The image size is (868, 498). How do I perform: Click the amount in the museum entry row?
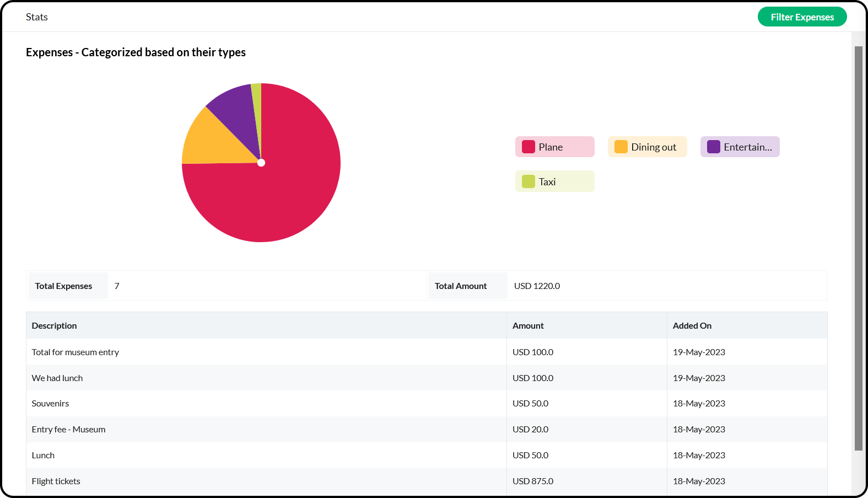click(533, 352)
